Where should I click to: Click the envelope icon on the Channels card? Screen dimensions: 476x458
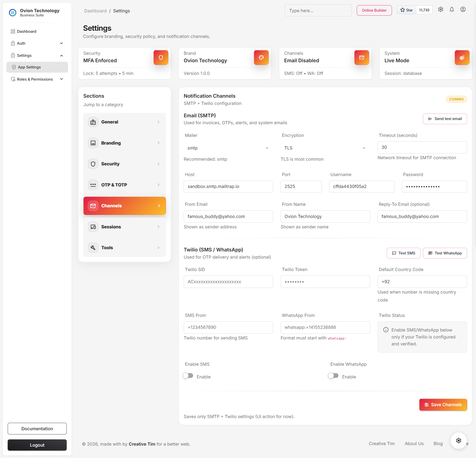click(361, 57)
